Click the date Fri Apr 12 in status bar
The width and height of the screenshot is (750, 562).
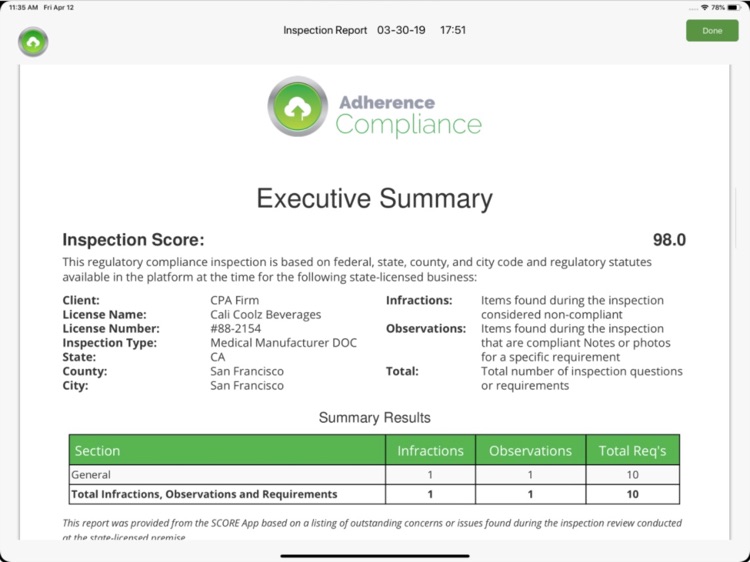pyautogui.click(x=59, y=8)
